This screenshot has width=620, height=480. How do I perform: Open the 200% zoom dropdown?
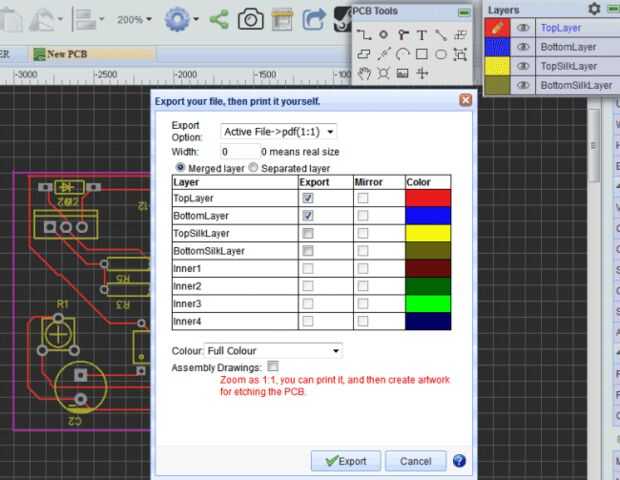134,19
